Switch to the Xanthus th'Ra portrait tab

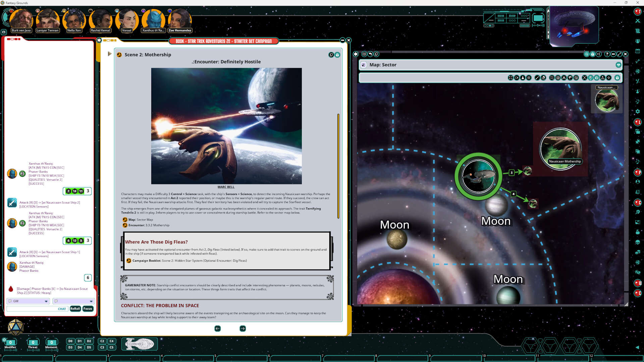(153, 19)
